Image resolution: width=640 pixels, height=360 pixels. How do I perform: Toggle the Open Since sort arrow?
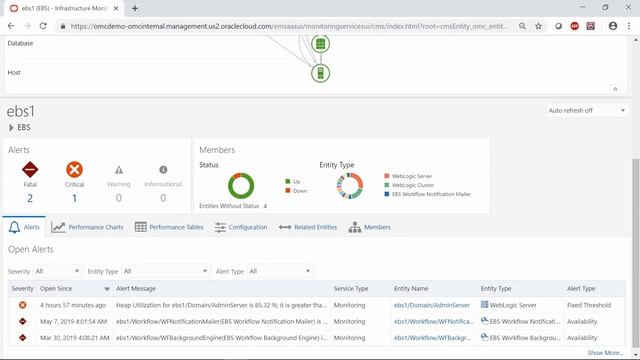click(107, 289)
